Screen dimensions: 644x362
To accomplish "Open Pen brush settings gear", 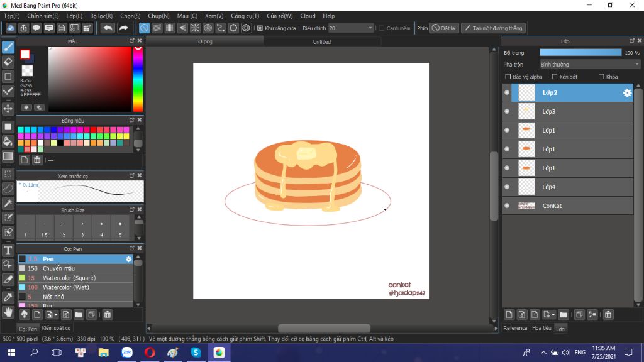I will pyautogui.click(x=128, y=259).
